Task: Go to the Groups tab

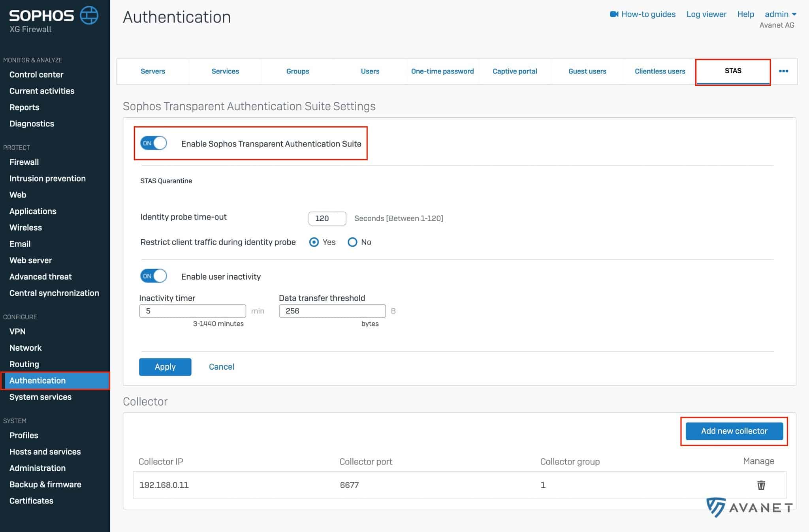Action: tap(297, 71)
